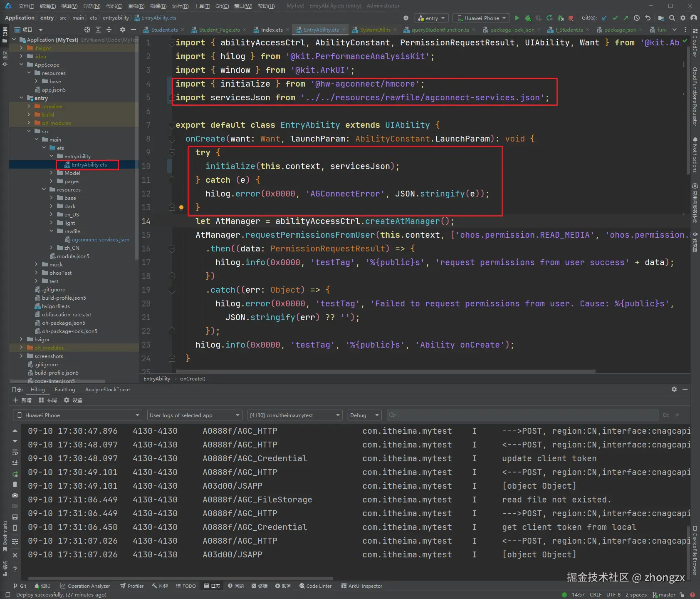Click the Debug bug icon in toolbar
The image size is (700, 599).
coord(528,18)
